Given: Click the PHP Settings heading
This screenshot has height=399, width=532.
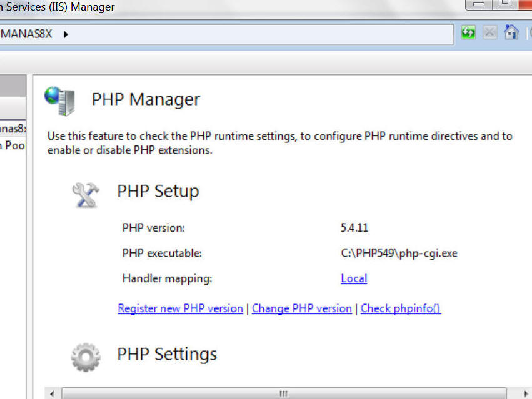Looking at the screenshot, I should pyautogui.click(x=167, y=354).
